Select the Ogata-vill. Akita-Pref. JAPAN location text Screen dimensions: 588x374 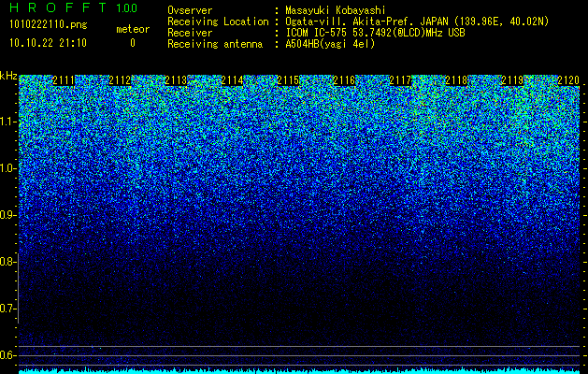coord(417,22)
